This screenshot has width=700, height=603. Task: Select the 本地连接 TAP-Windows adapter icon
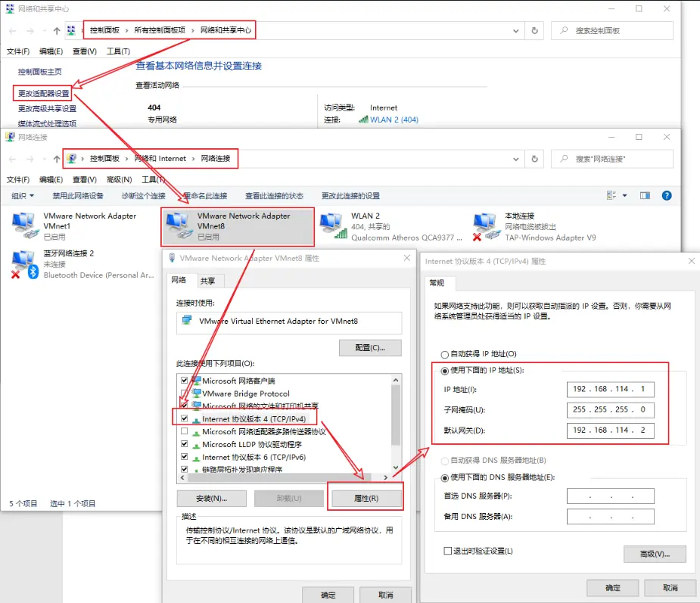(486, 225)
